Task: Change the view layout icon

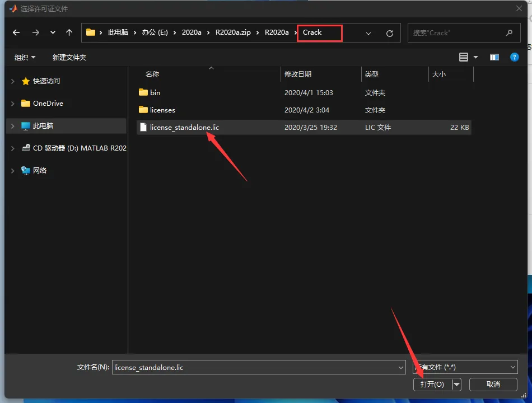Action: pyautogui.click(x=464, y=57)
